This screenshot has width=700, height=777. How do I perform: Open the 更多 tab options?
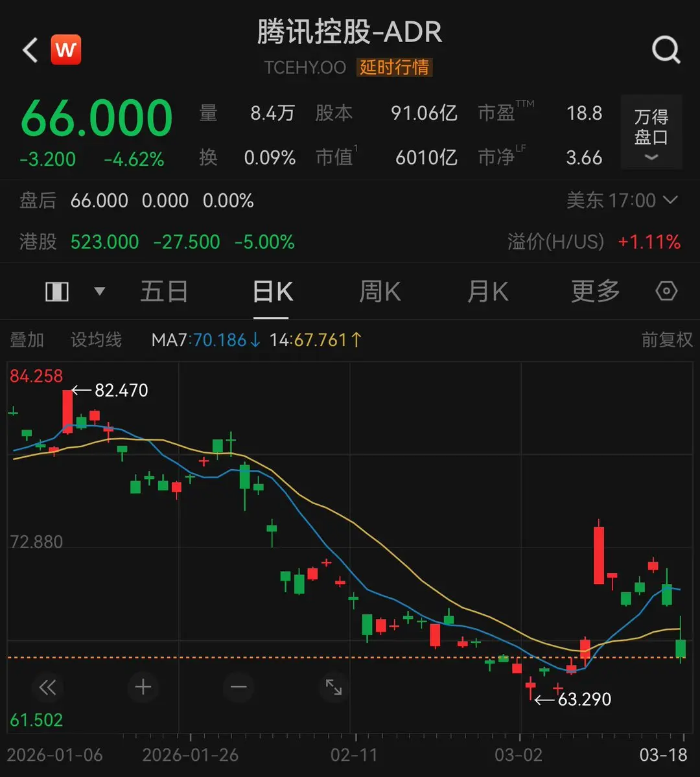tap(596, 292)
